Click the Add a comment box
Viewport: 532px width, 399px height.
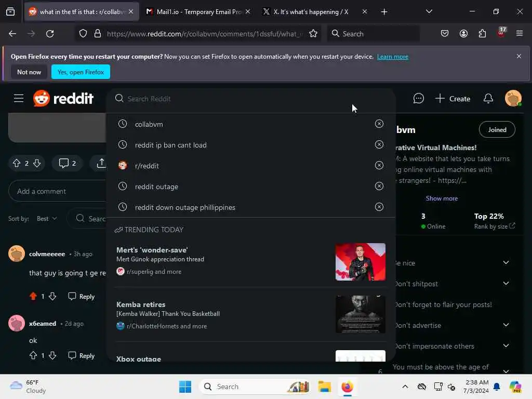pyautogui.click(x=58, y=191)
